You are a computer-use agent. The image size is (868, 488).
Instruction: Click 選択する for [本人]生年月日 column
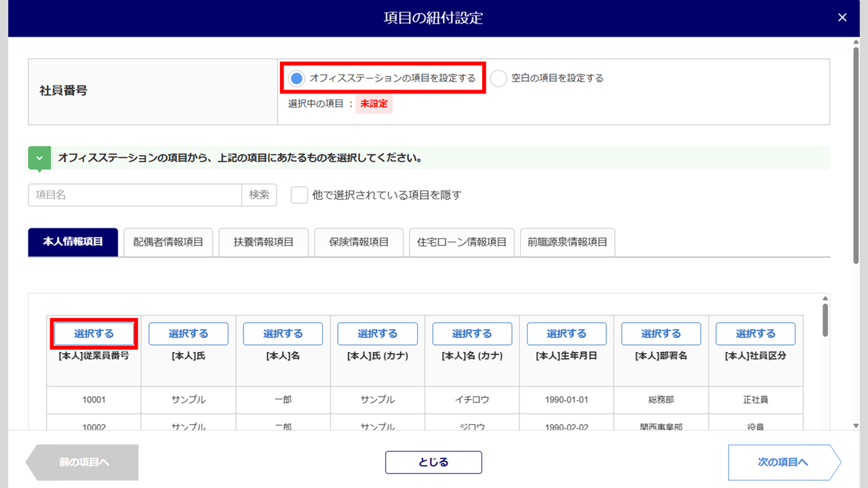566,333
